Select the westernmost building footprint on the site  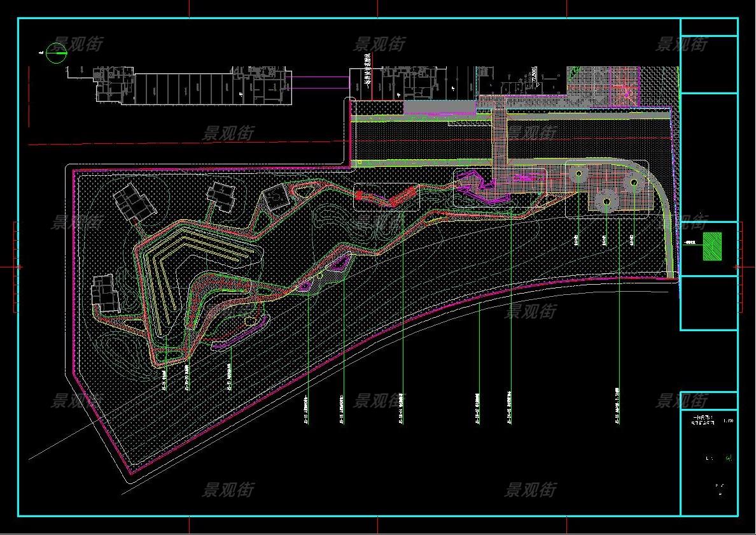point(106,294)
